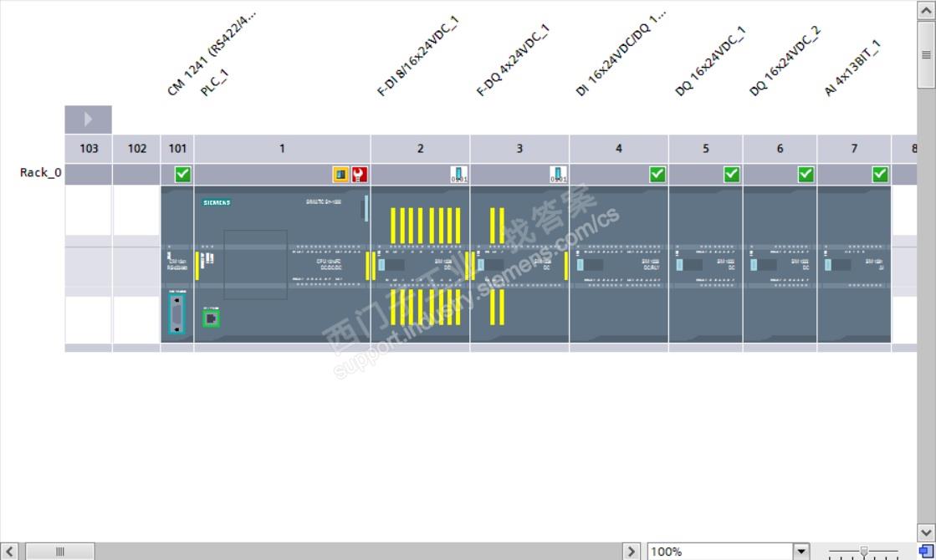Click the DQ 16x24VDC_2 rotated label
This screenshot has width=936, height=560.
(785, 61)
